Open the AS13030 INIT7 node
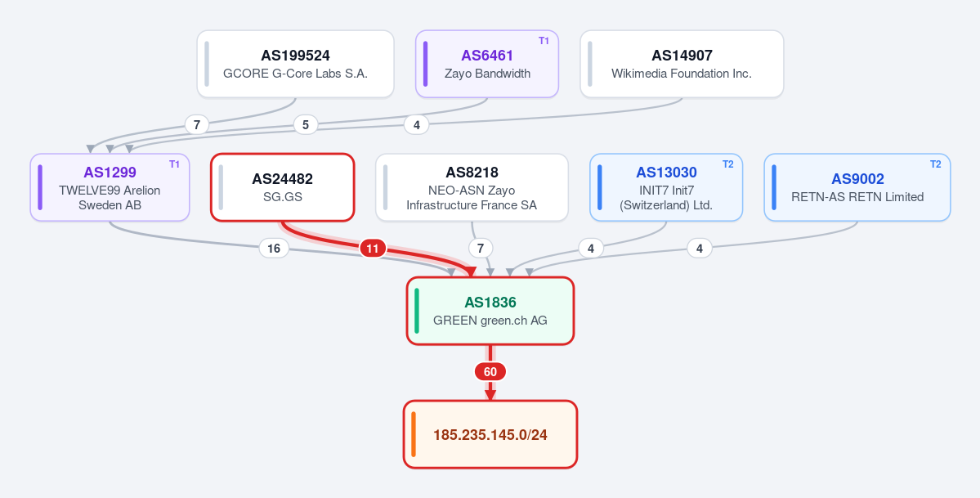 pos(666,187)
